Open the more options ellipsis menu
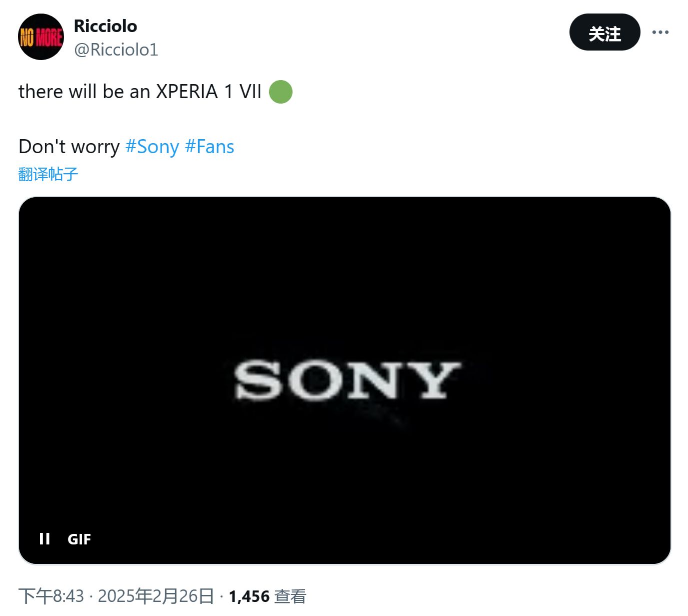This screenshot has width=688, height=616. click(660, 33)
